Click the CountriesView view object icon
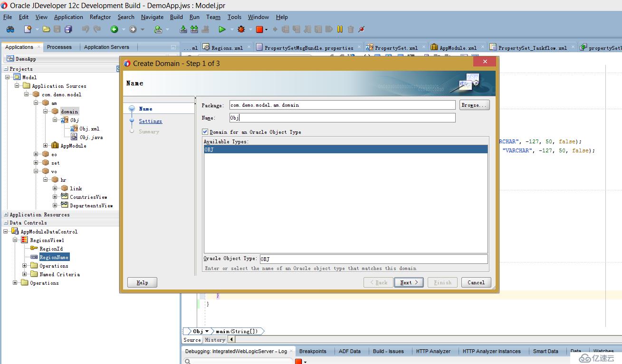Screen dimensions: 622x364 point(64,197)
